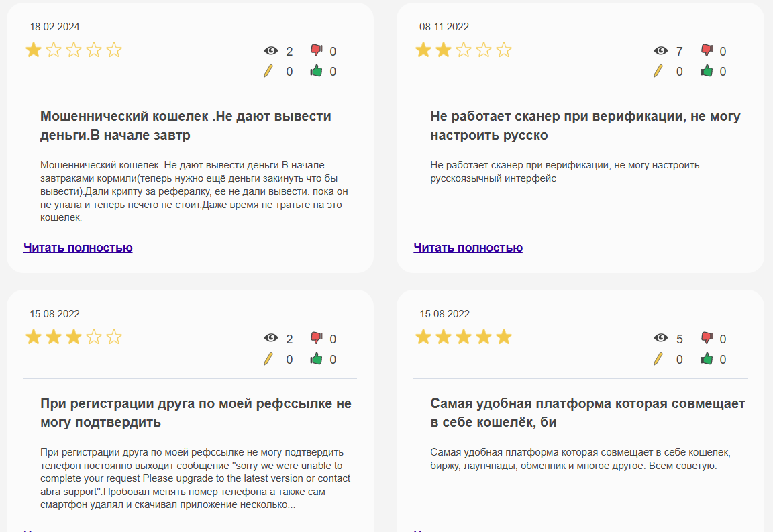The width and height of the screenshot is (773, 532).
Task: Open 'Читать полностью' for the one-star review
Action: [x=78, y=248]
